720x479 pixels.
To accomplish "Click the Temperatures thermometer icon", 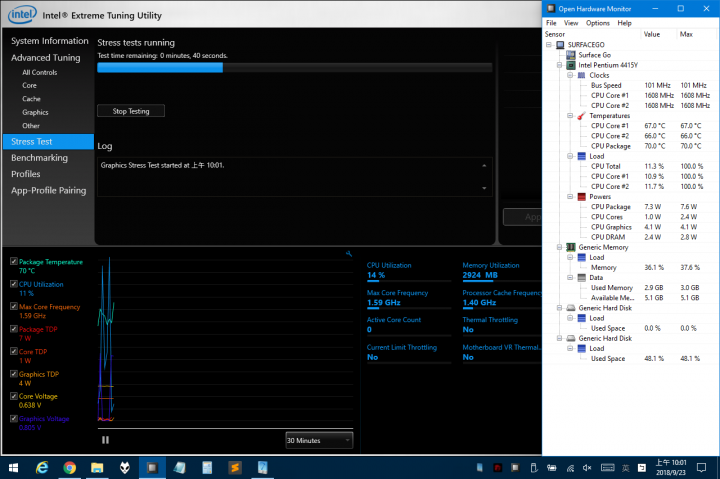I will [x=581, y=115].
